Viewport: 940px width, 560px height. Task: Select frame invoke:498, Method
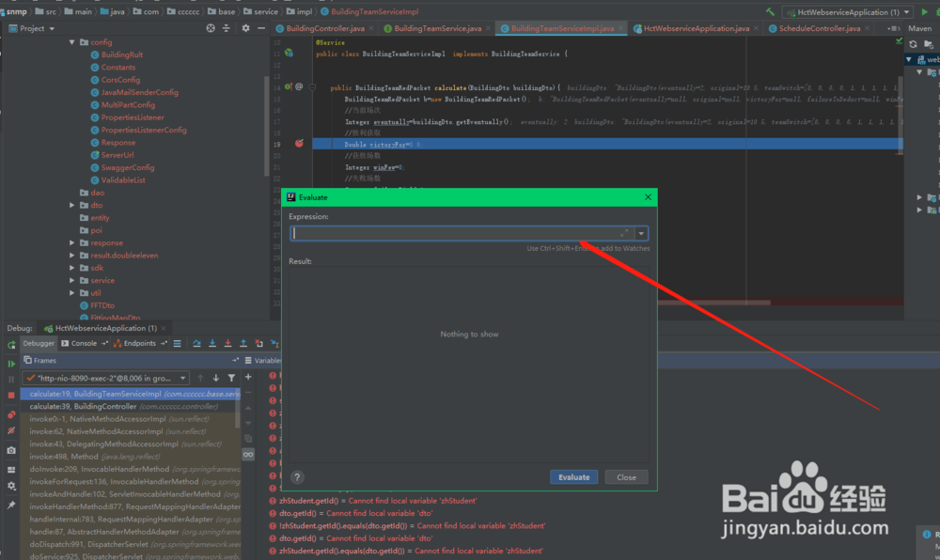[x=130, y=457]
